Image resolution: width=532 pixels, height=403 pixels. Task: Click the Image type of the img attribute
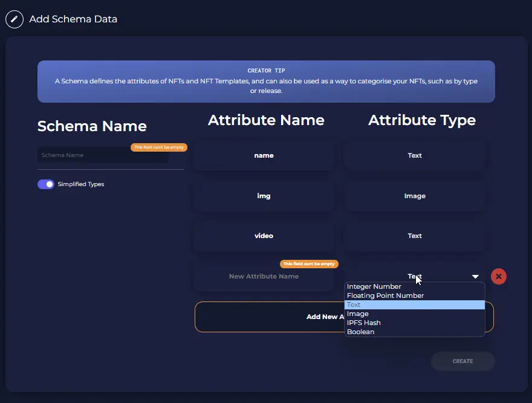415,196
